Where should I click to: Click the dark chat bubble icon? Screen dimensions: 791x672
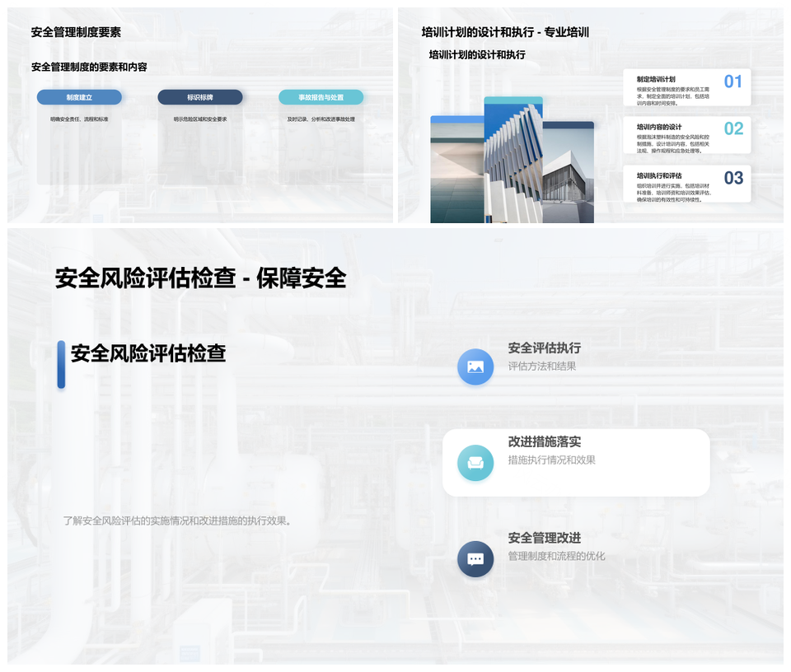click(x=475, y=559)
